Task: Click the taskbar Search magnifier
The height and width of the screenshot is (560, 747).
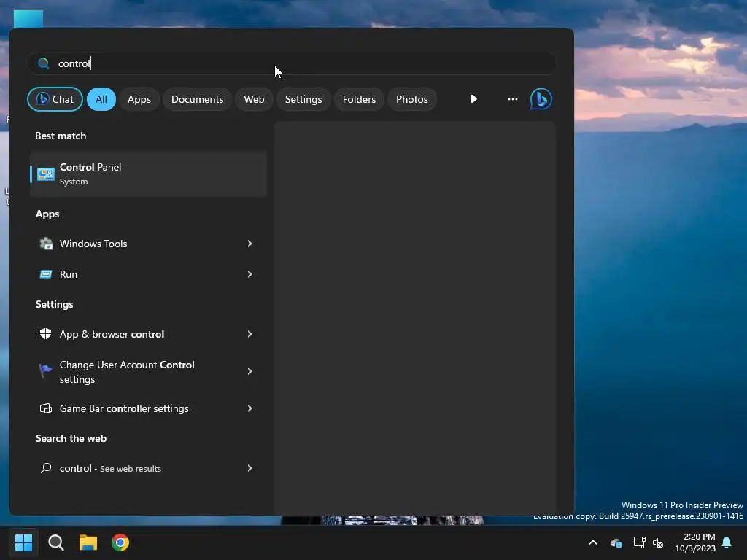Action: [55, 542]
